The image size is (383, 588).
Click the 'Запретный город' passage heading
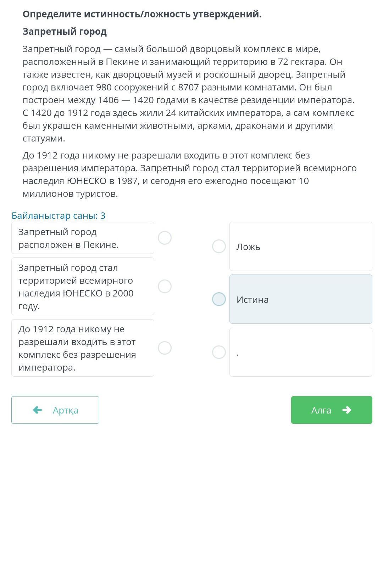click(x=65, y=32)
